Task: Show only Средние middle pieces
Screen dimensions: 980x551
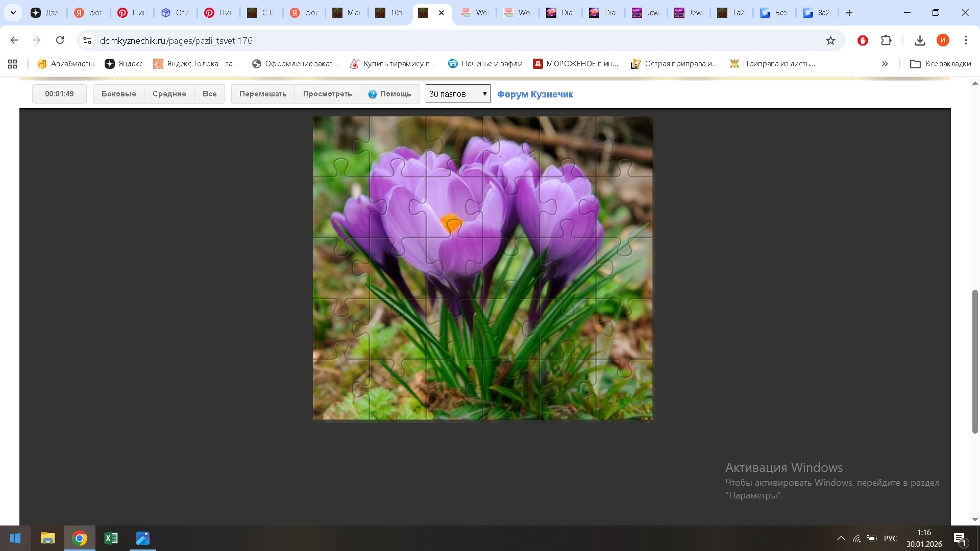Action: click(x=169, y=94)
